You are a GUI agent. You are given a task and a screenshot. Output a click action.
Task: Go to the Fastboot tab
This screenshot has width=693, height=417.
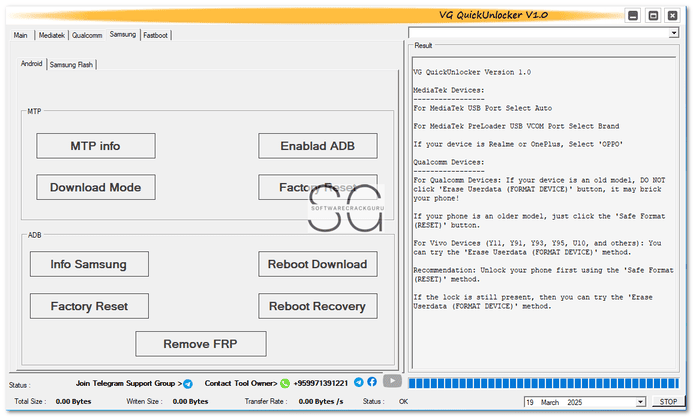tap(156, 35)
